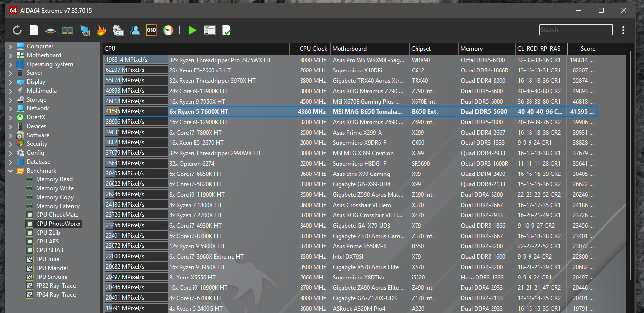The image size is (644, 313).
Task: Open the CPU AES benchmark
Action: point(47,242)
